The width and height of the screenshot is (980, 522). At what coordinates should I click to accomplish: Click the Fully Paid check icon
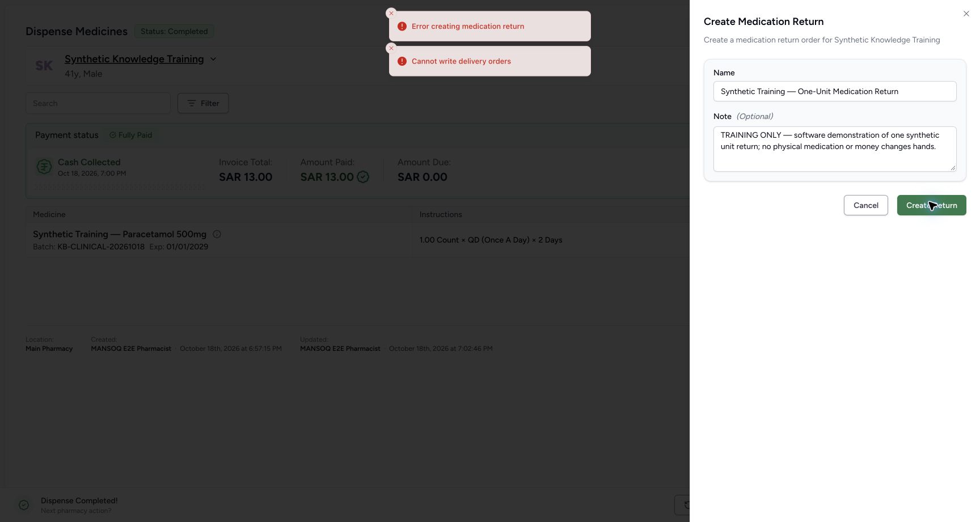click(x=113, y=135)
